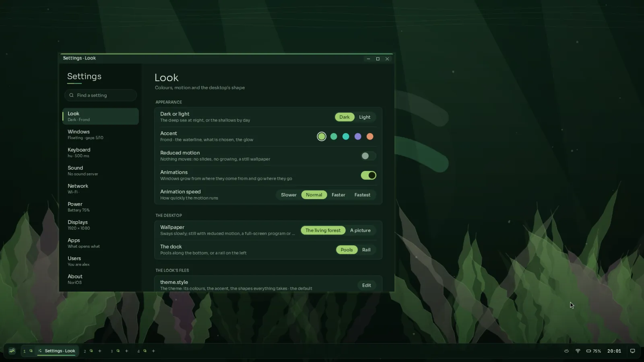
Task: Click the monitor icon at the dock's right end
Action: (x=632, y=351)
